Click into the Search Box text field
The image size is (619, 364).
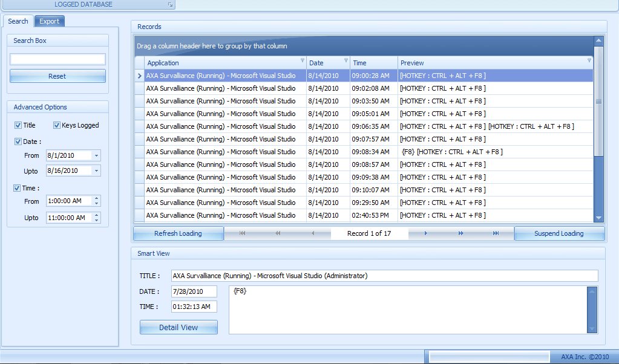pyautogui.click(x=57, y=59)
